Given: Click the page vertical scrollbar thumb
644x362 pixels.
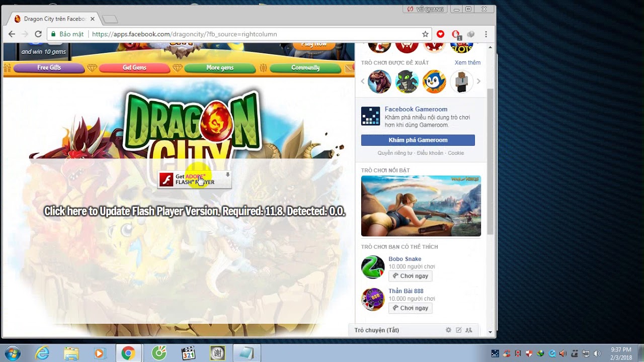Looking at the screenshot, I should tap(491, 161).
